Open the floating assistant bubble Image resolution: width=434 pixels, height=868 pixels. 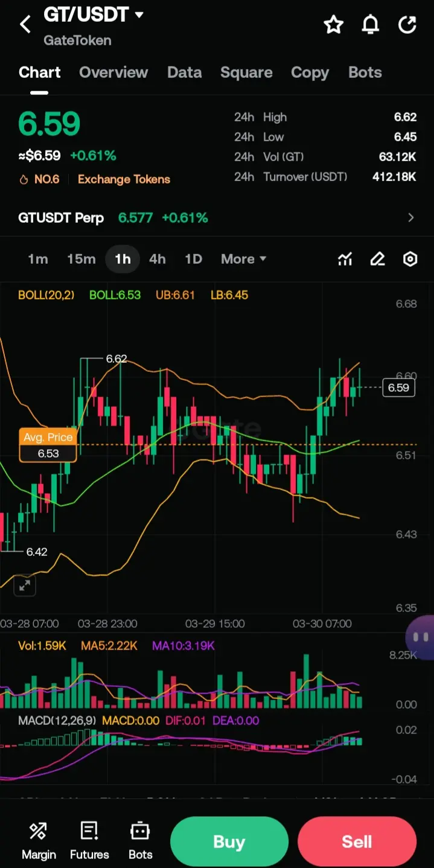tap(421, 637)
